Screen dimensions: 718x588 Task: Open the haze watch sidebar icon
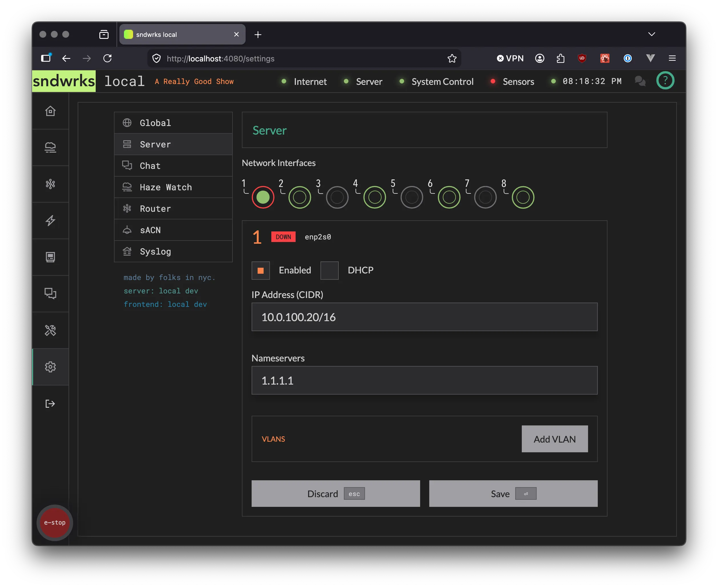click(51, 148)
